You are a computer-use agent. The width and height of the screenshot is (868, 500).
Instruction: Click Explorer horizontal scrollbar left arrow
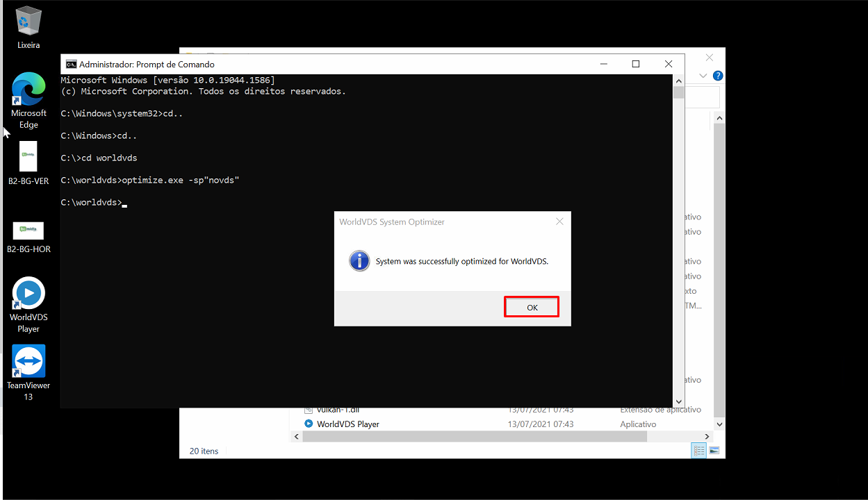click(x=297, y=437)
